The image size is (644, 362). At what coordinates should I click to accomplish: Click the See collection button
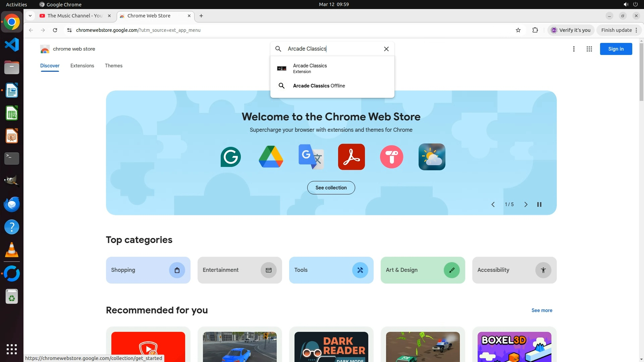coord(331,188)
